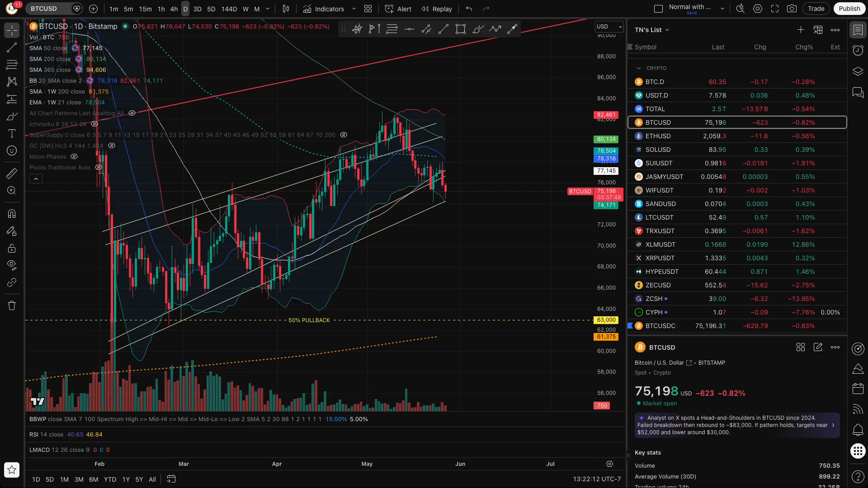Open the forecasting and measurement tools
This screenshot has height=488, width=868.
point(12,99)
